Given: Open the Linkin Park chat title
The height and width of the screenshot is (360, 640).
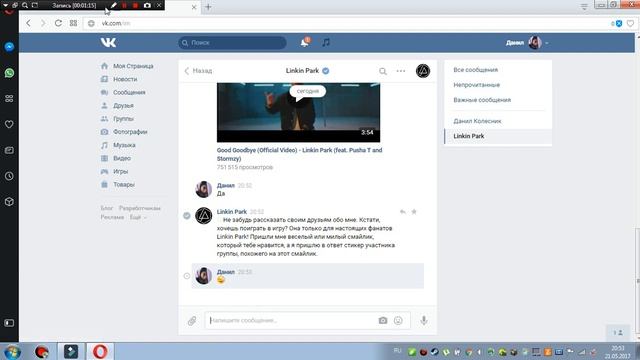Looking at the screenshot, I should (x=302, y=71).
